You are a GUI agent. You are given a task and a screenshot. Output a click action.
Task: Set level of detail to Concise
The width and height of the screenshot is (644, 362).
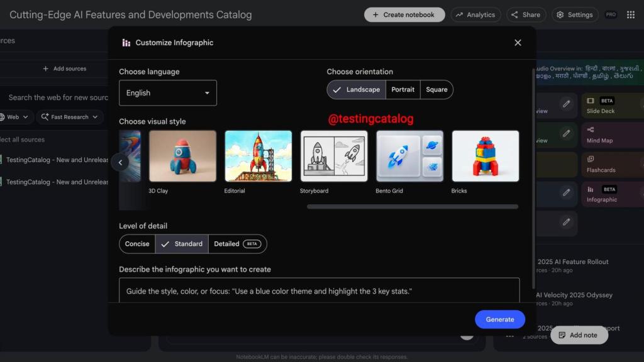[x=137, y=244]
